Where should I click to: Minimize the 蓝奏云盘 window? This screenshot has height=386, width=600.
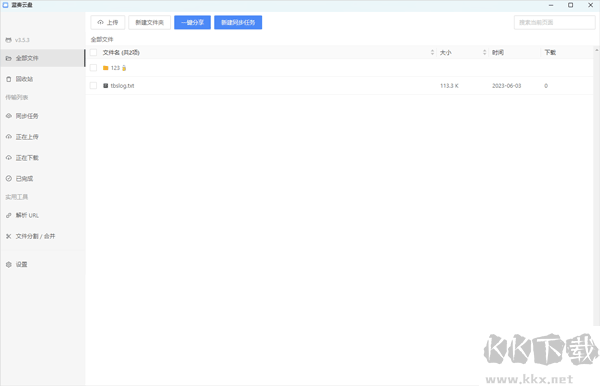(551, 5)
